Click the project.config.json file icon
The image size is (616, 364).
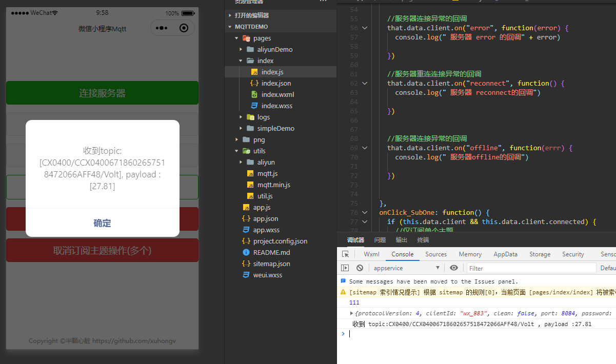[x=246, y=241]
